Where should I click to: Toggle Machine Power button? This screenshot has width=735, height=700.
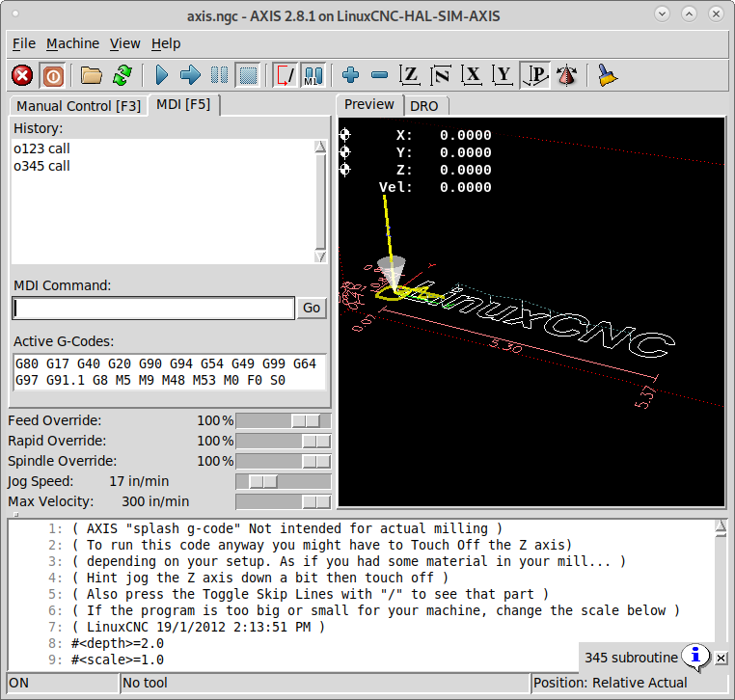52,75
